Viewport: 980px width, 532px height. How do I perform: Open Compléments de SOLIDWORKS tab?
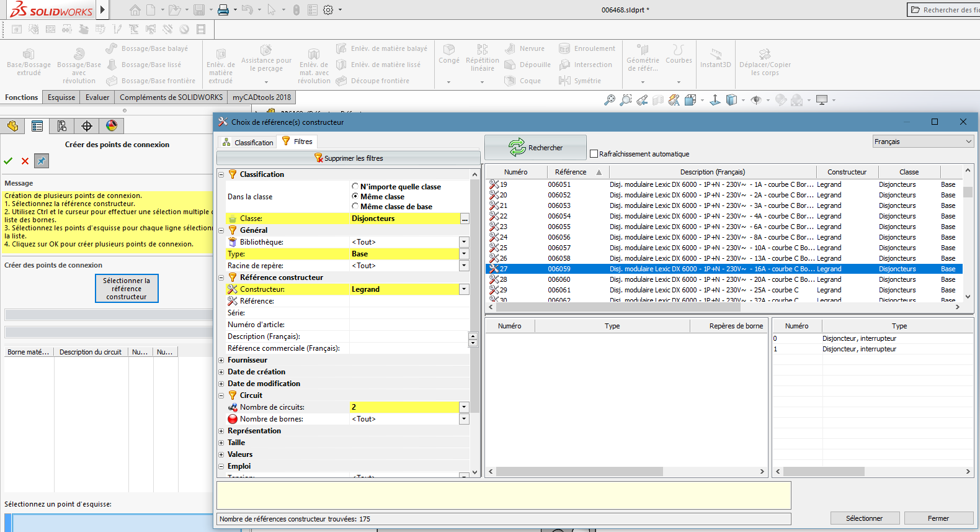click(x=171, y=97)
